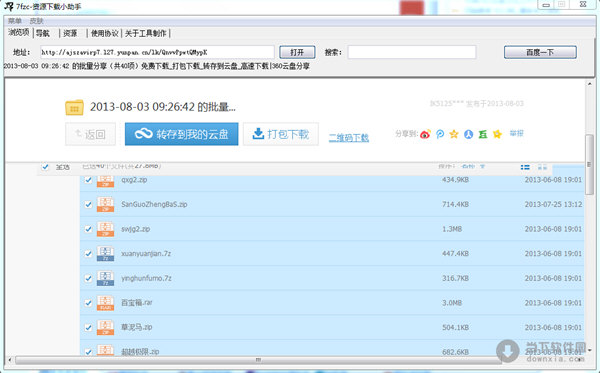Screen dimensions: 600x373
Task: Select the qxg2.zip file name
Action: coord(134,180)
